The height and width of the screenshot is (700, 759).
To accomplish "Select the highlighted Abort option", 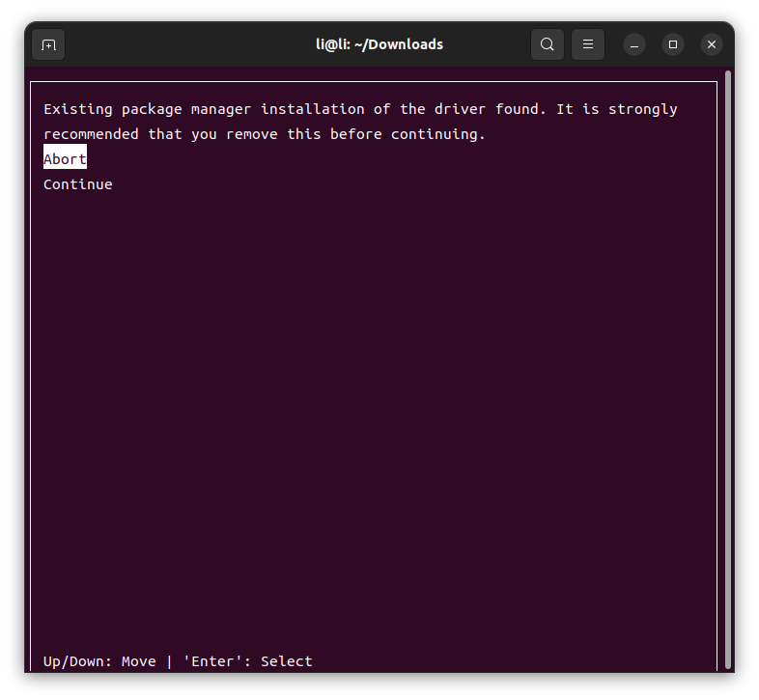I will 65,158.
